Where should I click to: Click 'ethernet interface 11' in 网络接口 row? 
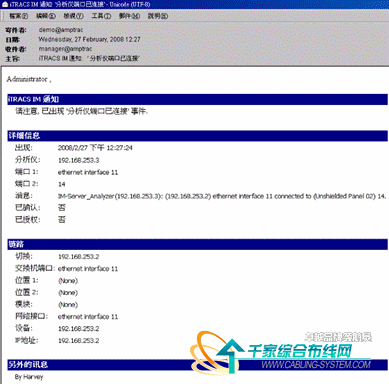point(88,317)
